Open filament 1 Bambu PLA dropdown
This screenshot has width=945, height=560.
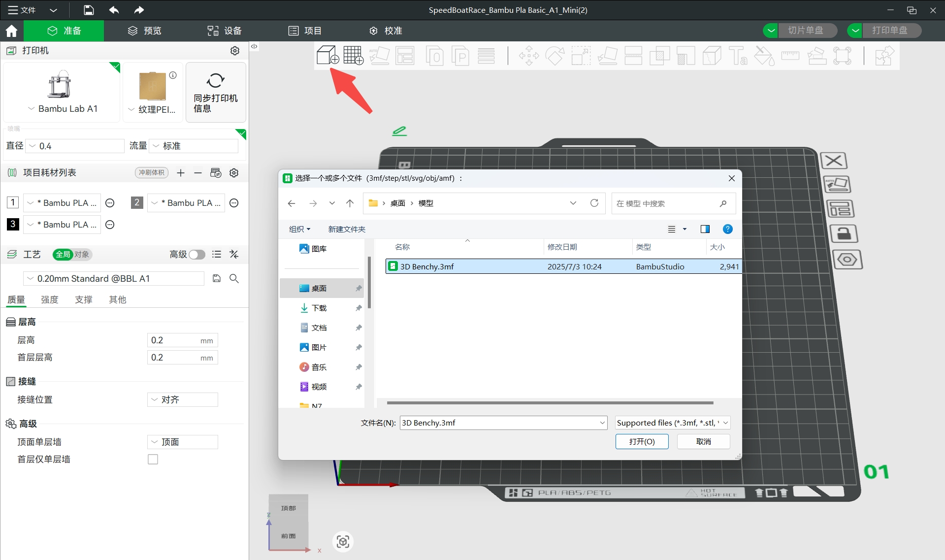point(62,203)
